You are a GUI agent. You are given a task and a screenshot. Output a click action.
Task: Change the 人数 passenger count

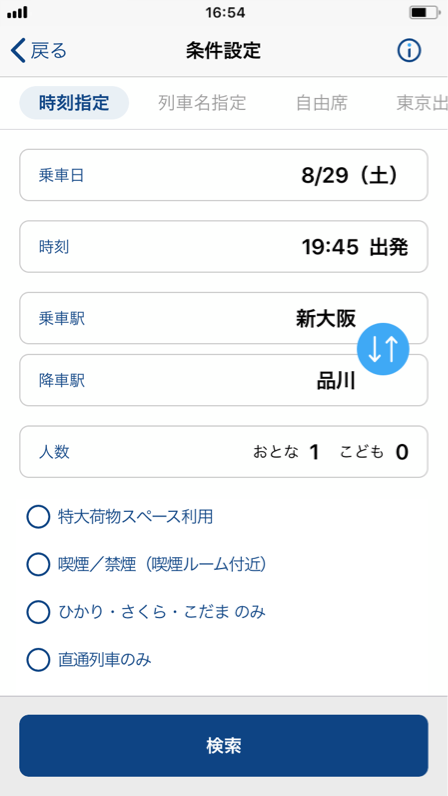coord(223,452)
